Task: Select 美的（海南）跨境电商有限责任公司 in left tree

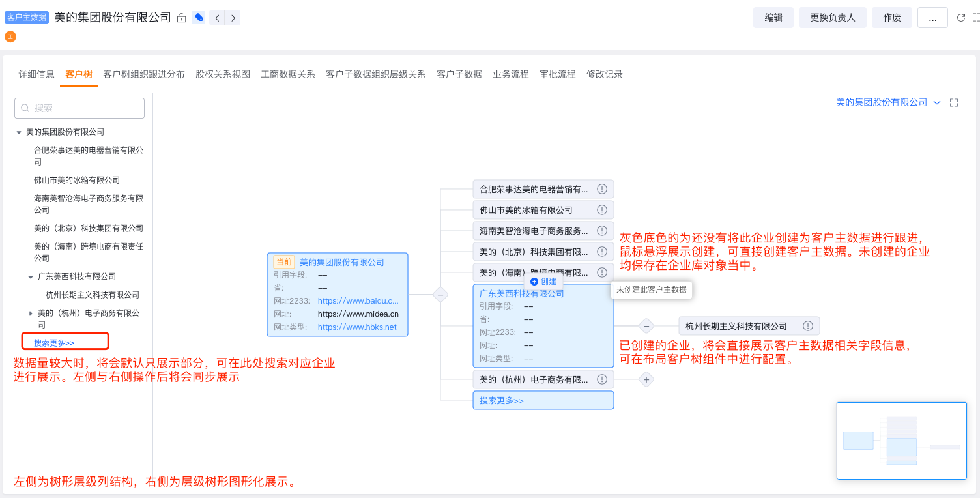Action: [x=89, y=252]
